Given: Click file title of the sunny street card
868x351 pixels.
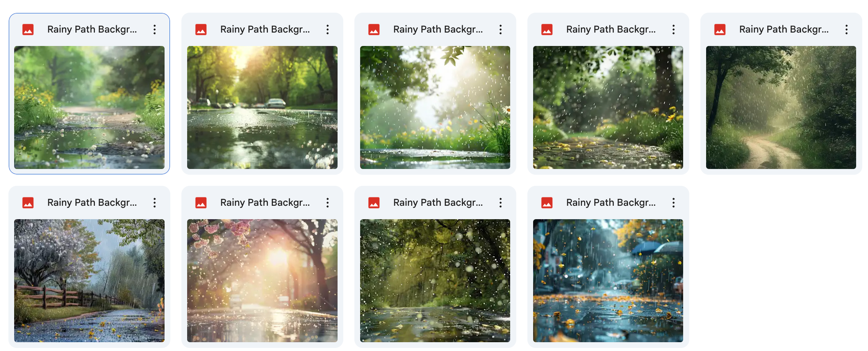Looking at the screenshot, I should tap(265, 30).
